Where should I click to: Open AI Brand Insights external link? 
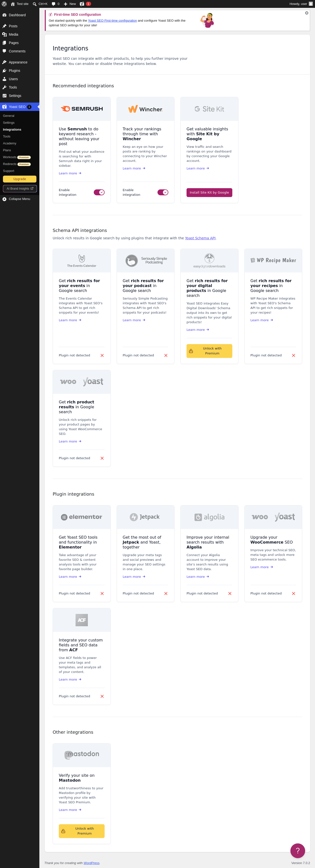click(x=20, y=188)
